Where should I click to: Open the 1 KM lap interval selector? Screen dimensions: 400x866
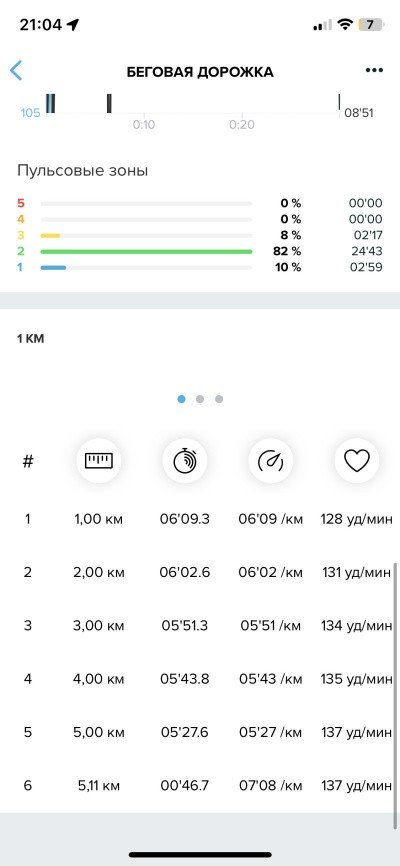pyautogui.click(x=30, y=339)
